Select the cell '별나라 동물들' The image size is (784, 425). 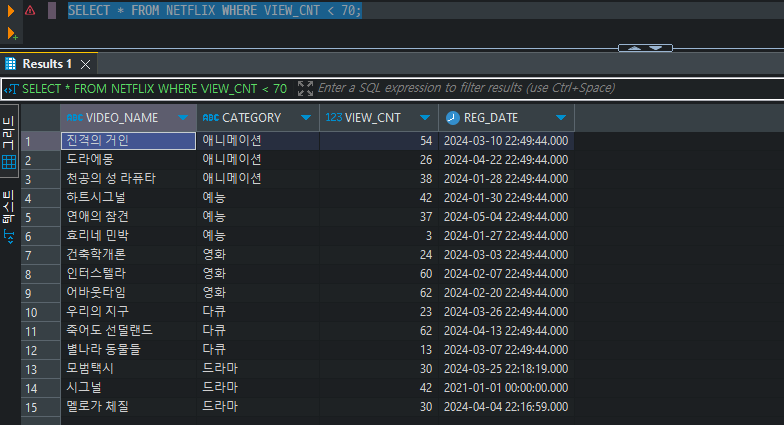(x=128, y=350)
